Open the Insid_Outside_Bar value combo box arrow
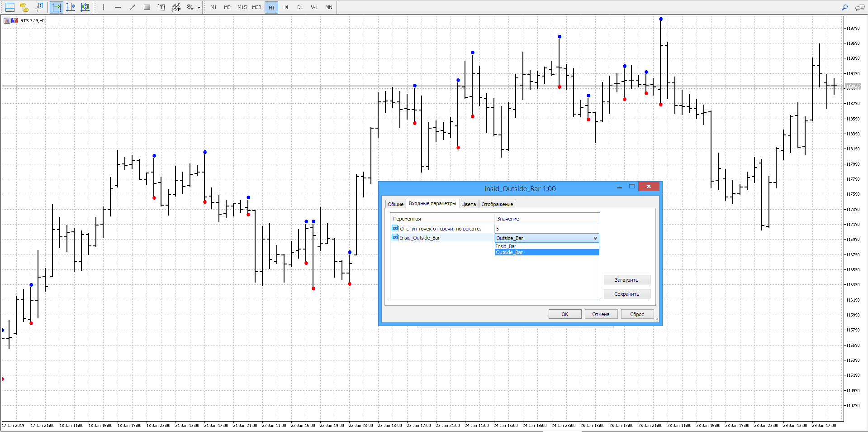868x432 pixels. tap(595, 238)
